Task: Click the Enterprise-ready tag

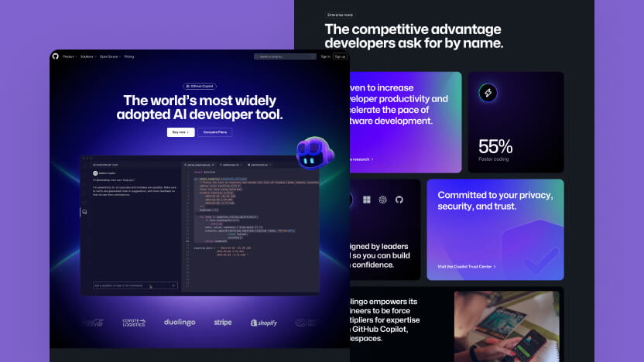Action: click(340, 15)
